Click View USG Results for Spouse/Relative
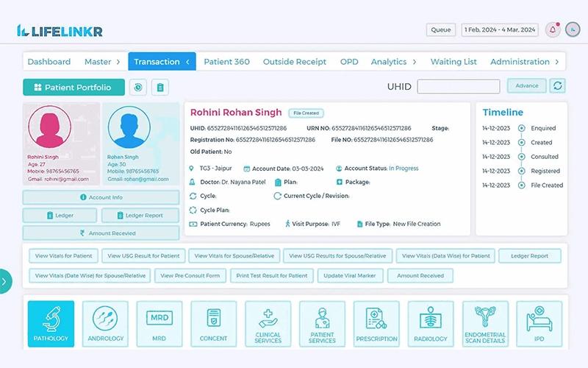 tap(337, 255)
